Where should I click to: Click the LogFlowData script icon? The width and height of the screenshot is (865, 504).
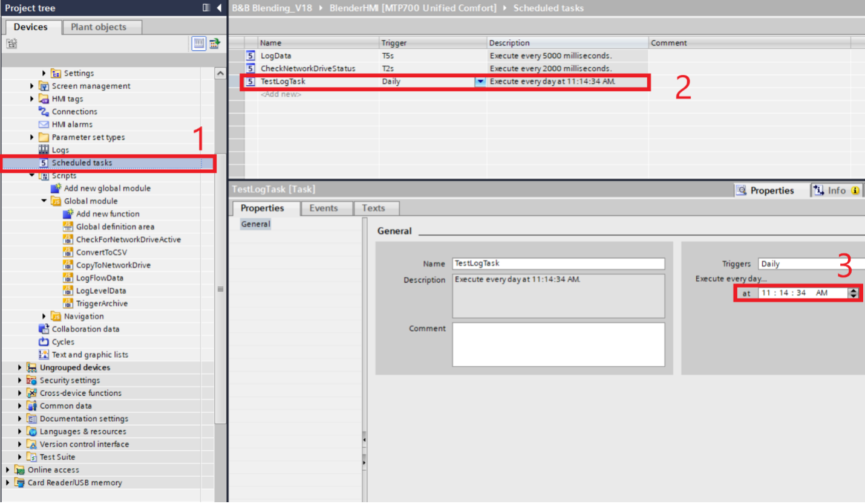pyautogui.click(x=68, y=277)
